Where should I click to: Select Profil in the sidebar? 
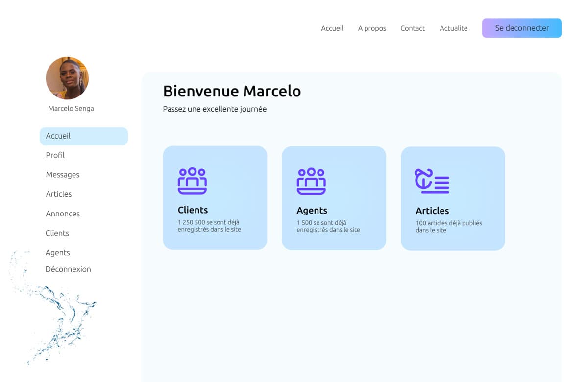point(55,155)
